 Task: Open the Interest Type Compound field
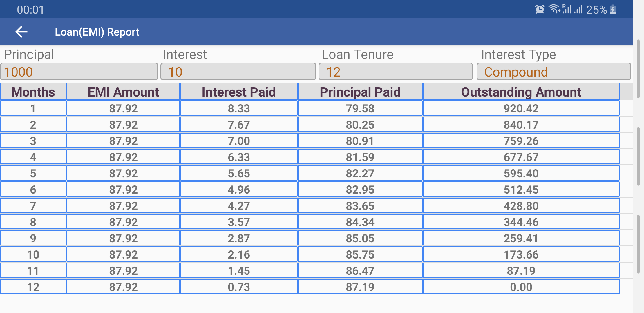coord(554,72)
